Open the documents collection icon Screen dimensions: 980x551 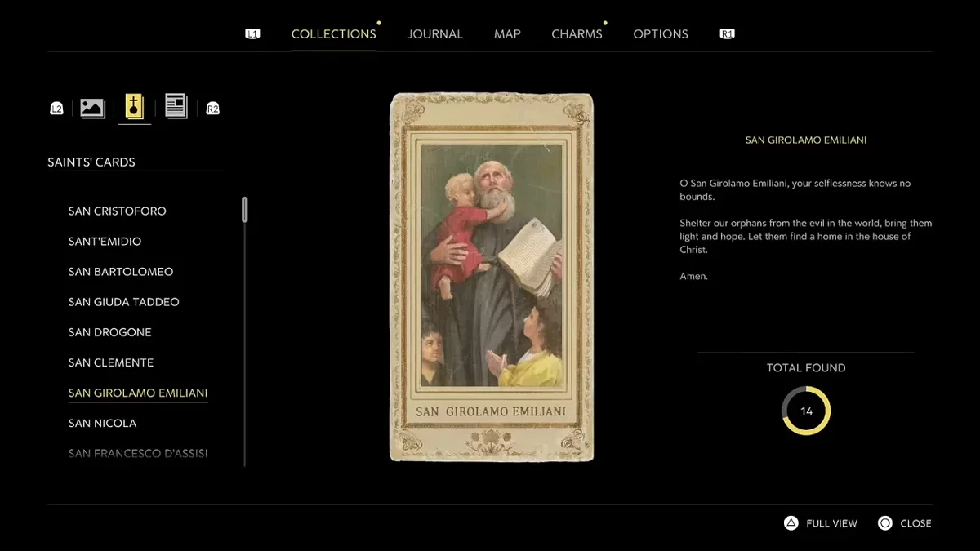(176, 107)
